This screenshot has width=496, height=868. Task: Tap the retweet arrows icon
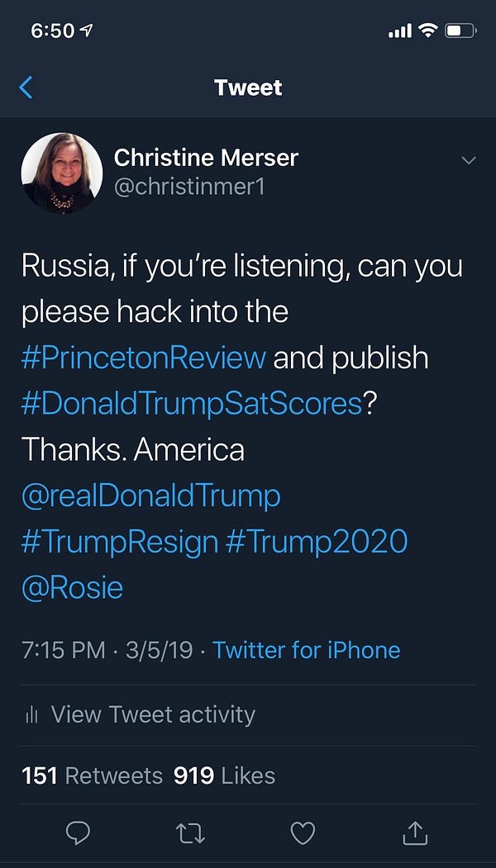click(190, 834)
